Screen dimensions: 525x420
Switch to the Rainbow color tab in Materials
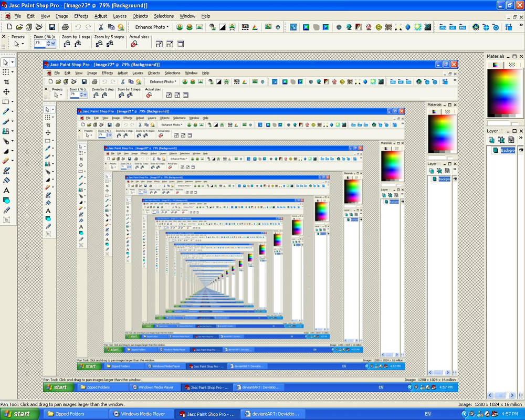point(496,65)
